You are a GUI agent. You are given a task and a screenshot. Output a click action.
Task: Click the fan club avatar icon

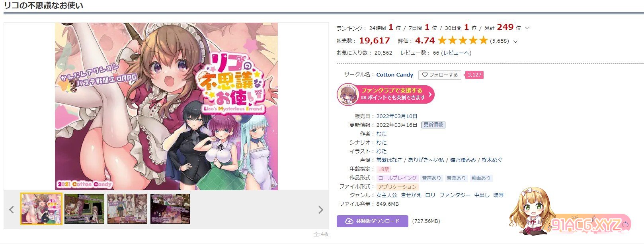coord(348,94)
